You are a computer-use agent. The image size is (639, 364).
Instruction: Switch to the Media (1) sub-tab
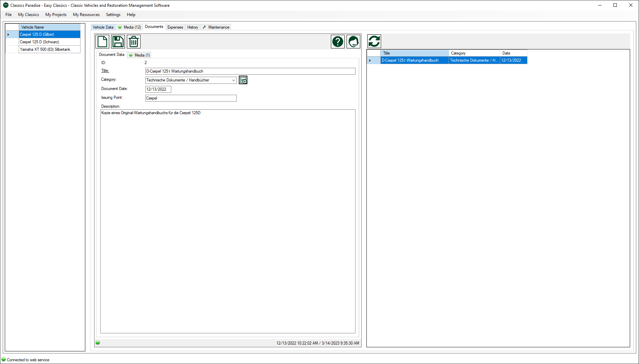[140, 55]
